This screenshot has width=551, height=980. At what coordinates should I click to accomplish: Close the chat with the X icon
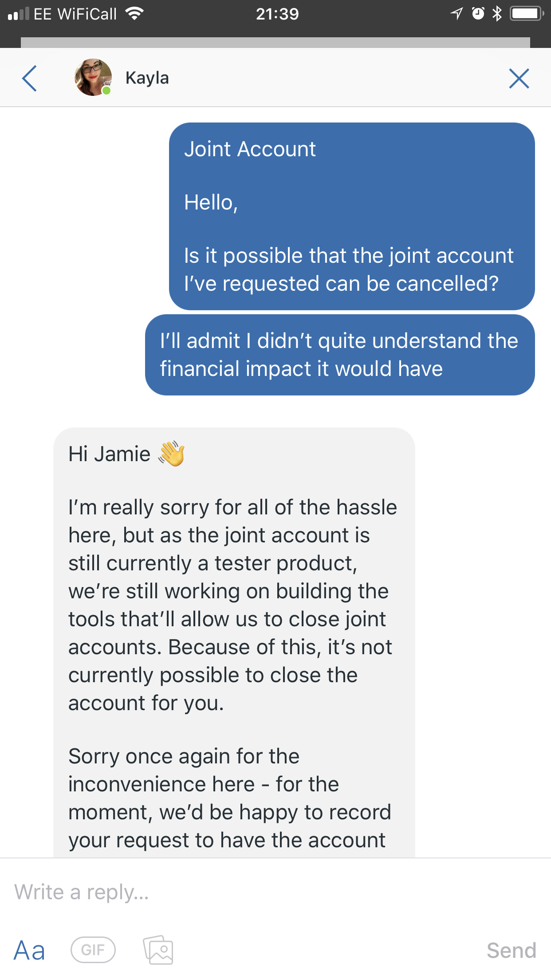(x=519, y=79)
